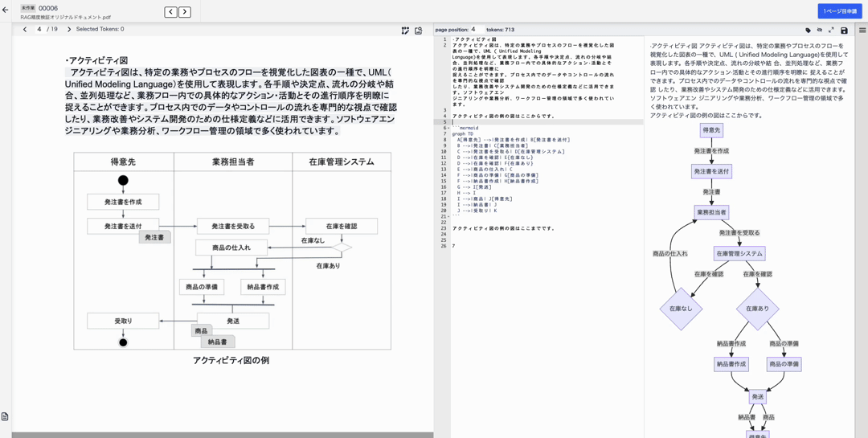Click the image export icon in PDF toolbar
This screenshot has width=868, height=438.
(x=419, y=31)
